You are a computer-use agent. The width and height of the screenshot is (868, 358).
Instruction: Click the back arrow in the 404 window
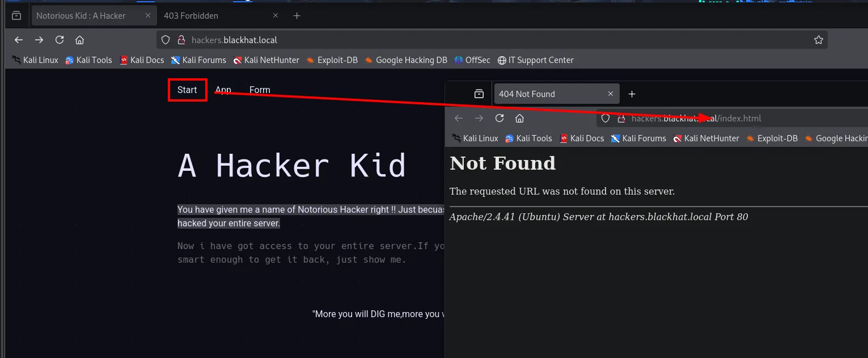pyautogui.click(x=459, y=118)
